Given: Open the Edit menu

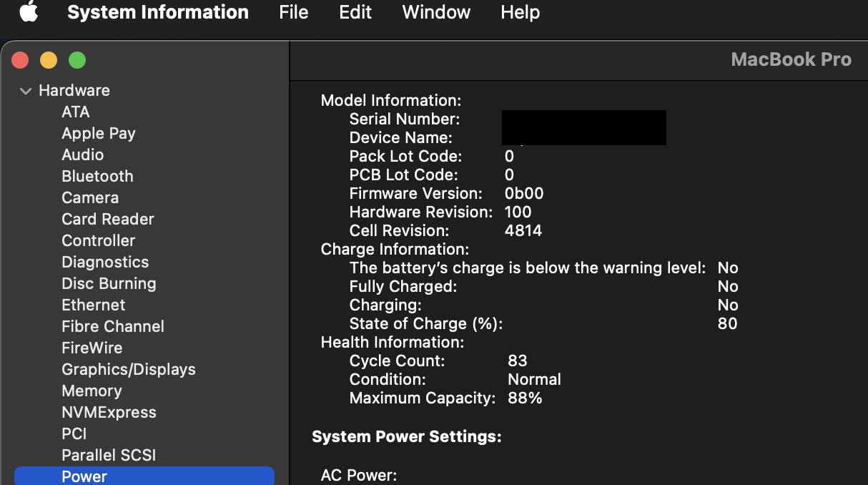Looking at the screenshot, I should point(355,12).
